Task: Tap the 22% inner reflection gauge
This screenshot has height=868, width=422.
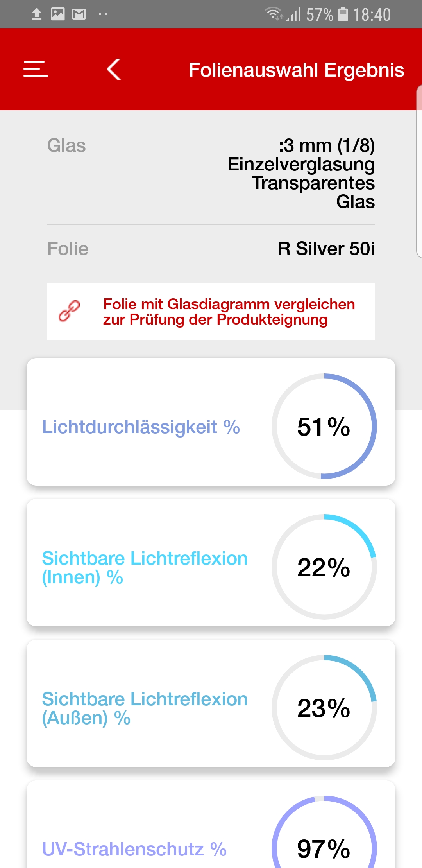Action: 324,567
